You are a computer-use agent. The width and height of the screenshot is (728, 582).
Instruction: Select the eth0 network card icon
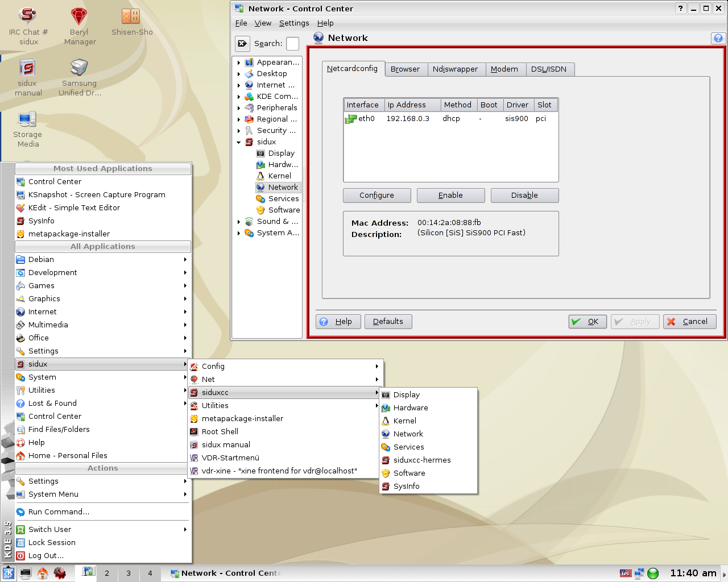click(x=351, y=119)
